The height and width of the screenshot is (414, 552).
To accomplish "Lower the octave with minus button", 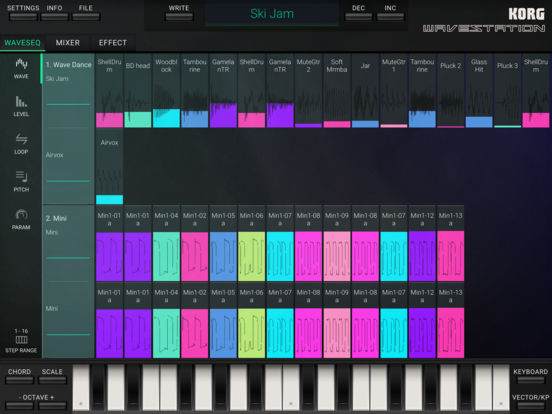I will 20,406.
